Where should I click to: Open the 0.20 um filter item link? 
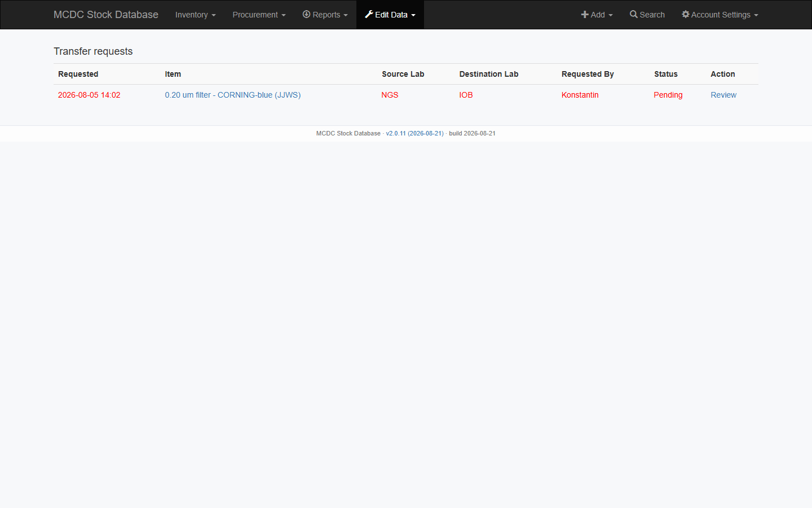[x=233, y=95]
